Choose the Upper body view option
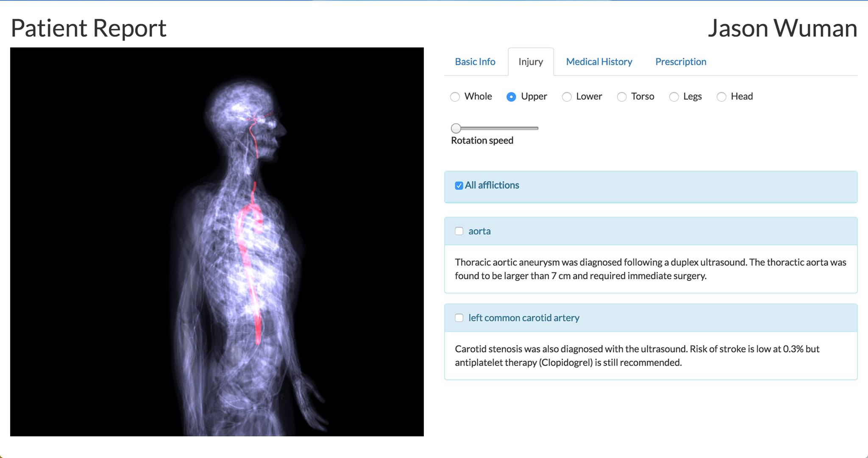Viewport: 868px width, 458px height. [511, 97]
